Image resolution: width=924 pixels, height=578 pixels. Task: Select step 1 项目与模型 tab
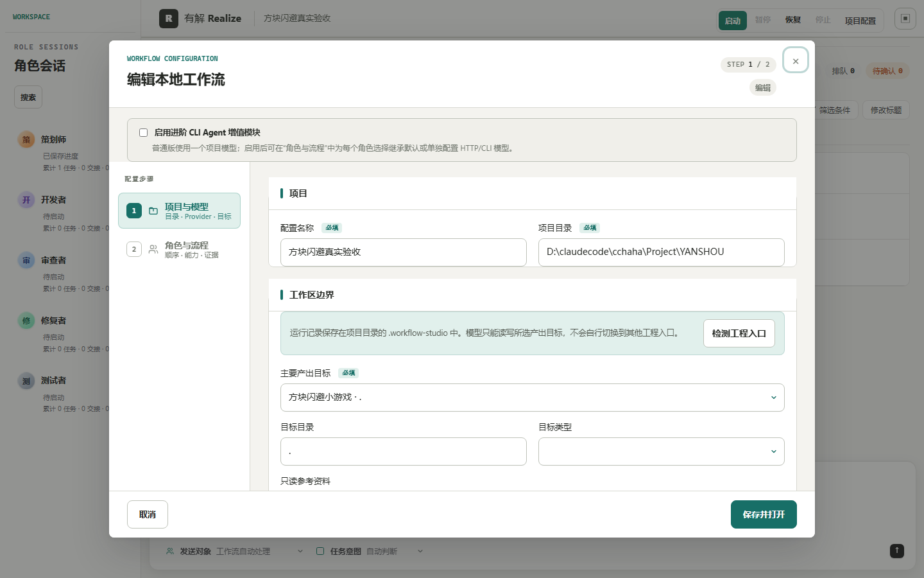coord(180,211)
